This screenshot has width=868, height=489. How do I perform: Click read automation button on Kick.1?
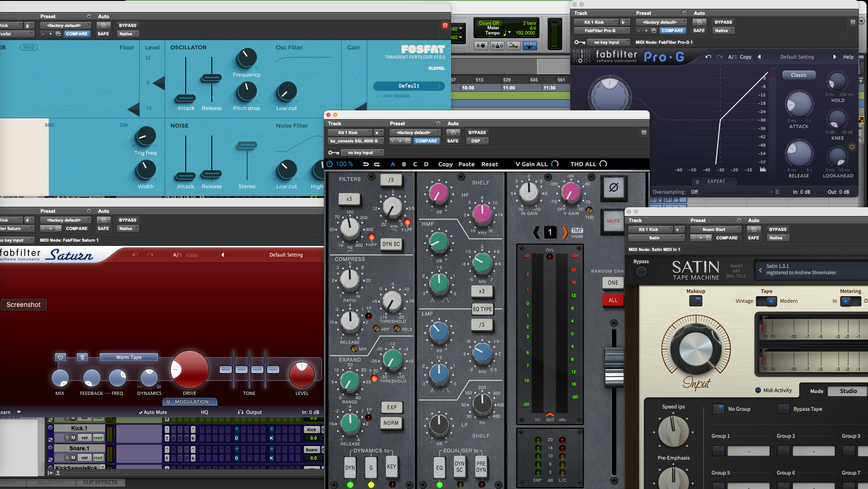[x=98, y=438]
